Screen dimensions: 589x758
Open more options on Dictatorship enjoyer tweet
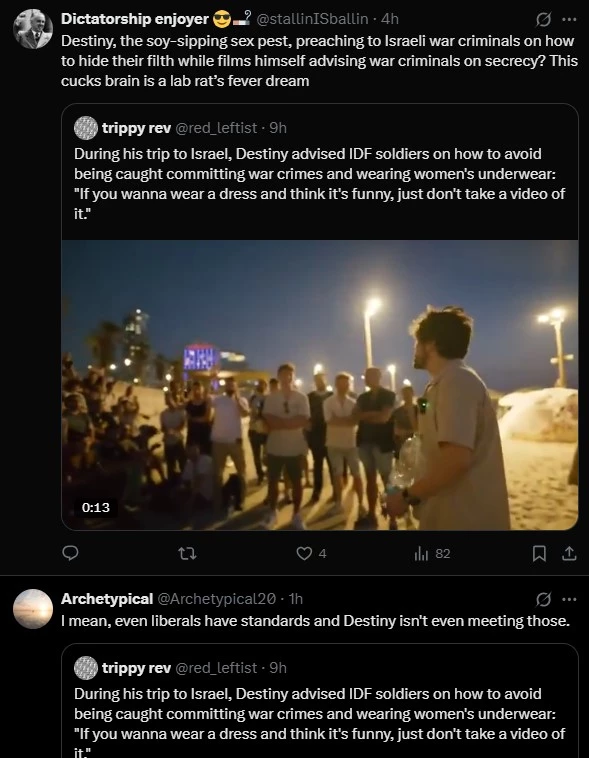click(569, 19)
